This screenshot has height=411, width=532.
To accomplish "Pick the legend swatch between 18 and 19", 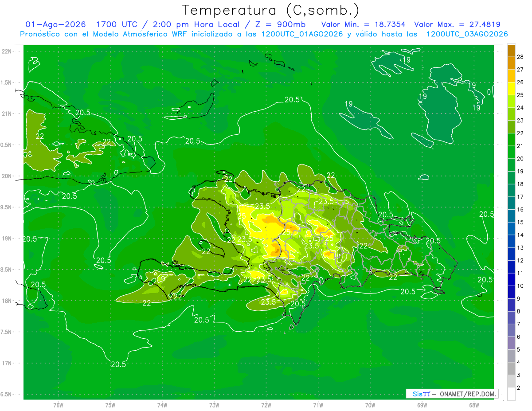I will pos(511,178).
